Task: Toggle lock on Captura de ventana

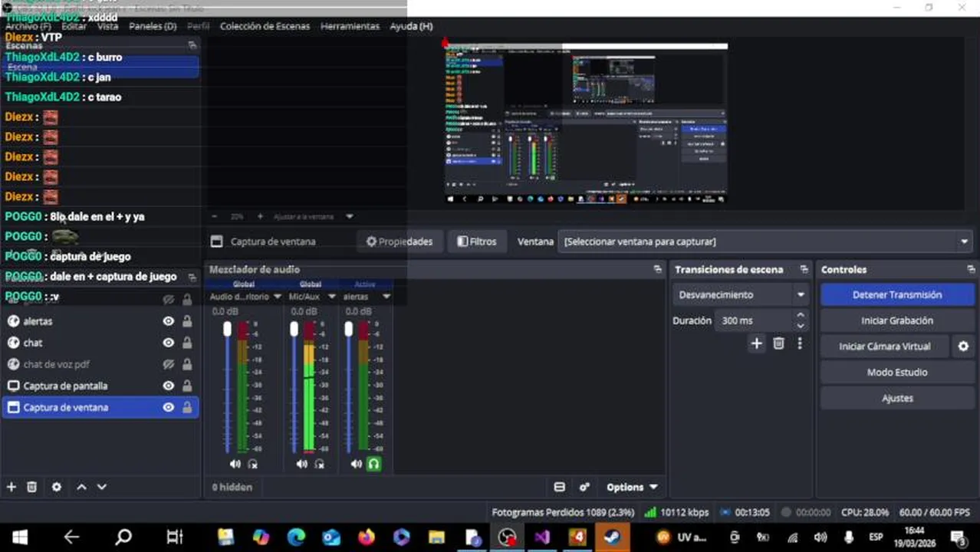Action: [x=187, y=407]
